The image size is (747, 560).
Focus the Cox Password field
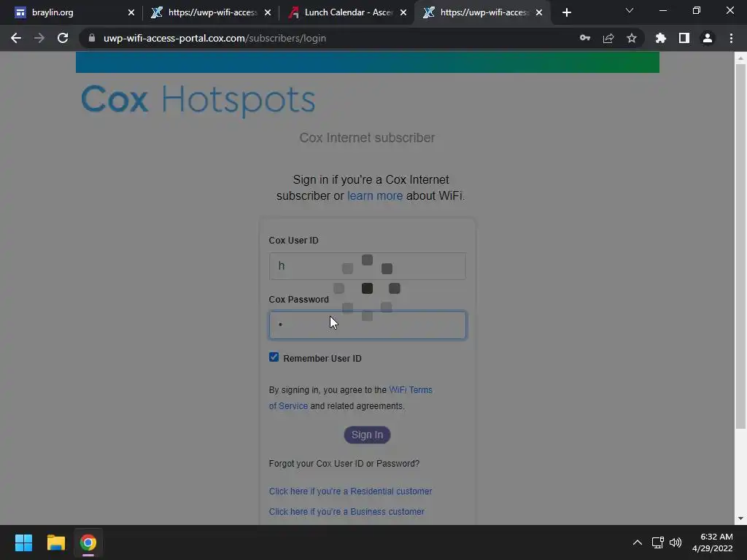click(368, 324)
